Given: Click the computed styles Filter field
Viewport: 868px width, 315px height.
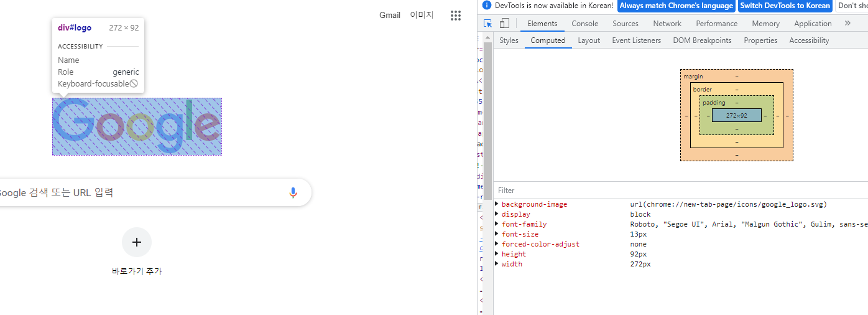Looking at the screenshot, I should [x=681, y=190].
